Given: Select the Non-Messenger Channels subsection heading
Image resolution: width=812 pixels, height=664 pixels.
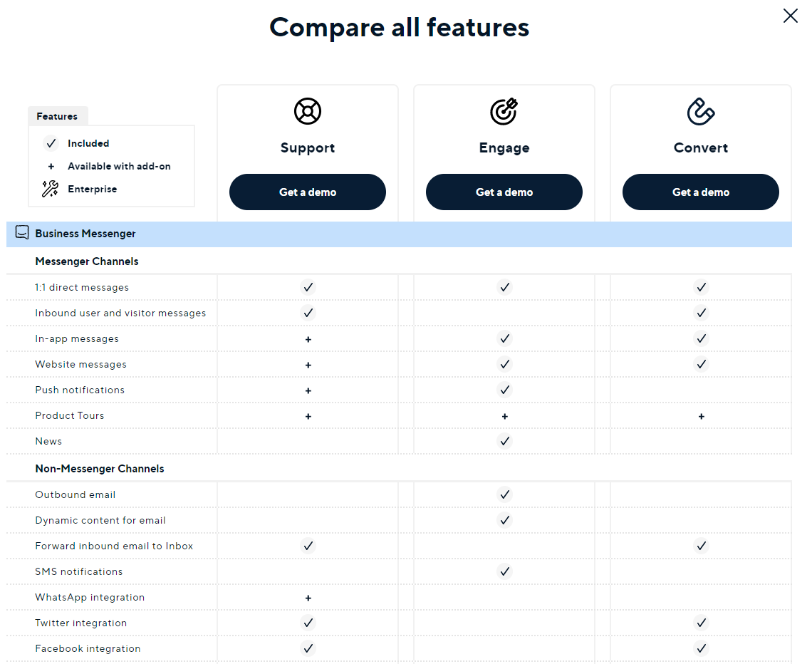Looking at the screenshot, I should click(100, 468).
